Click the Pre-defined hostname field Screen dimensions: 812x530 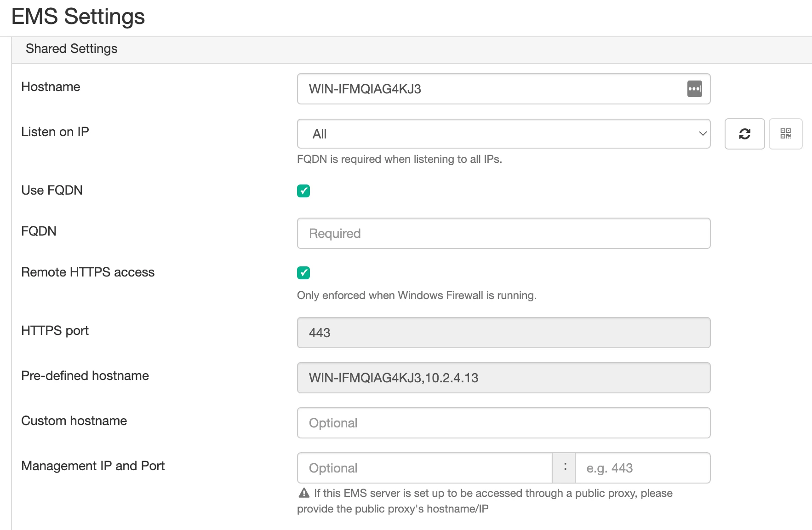pos(503,378)
